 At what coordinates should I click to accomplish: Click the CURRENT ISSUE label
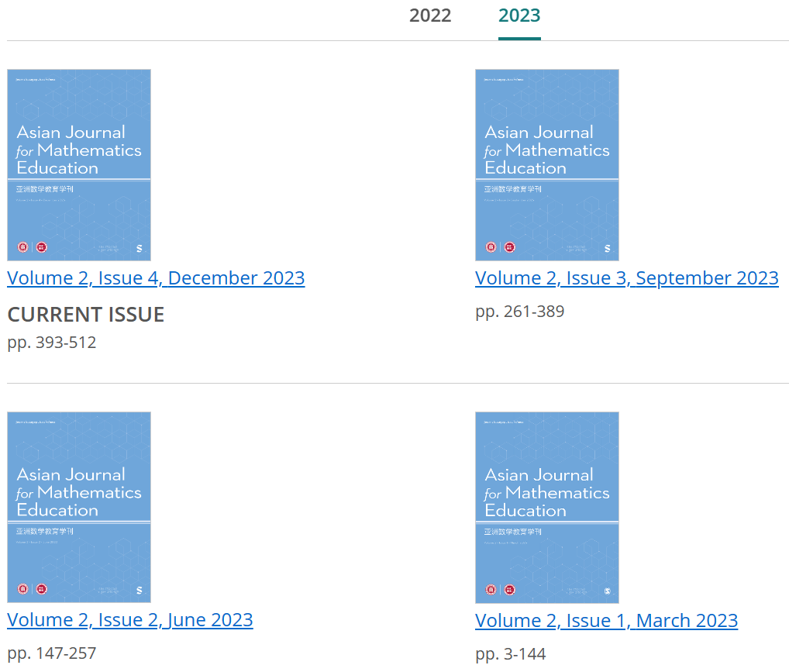click(85, 315)
